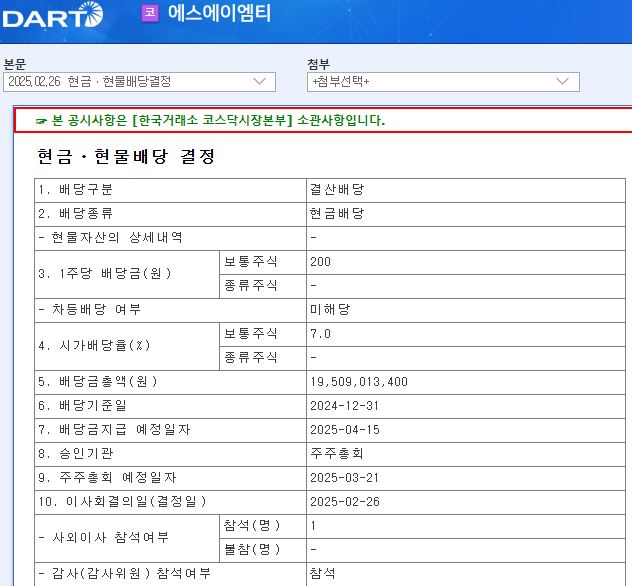This screenshot has width=632, height=586.
Task: Select the 5. 배당금총액(원) label
Action: [x=98, y=381]
